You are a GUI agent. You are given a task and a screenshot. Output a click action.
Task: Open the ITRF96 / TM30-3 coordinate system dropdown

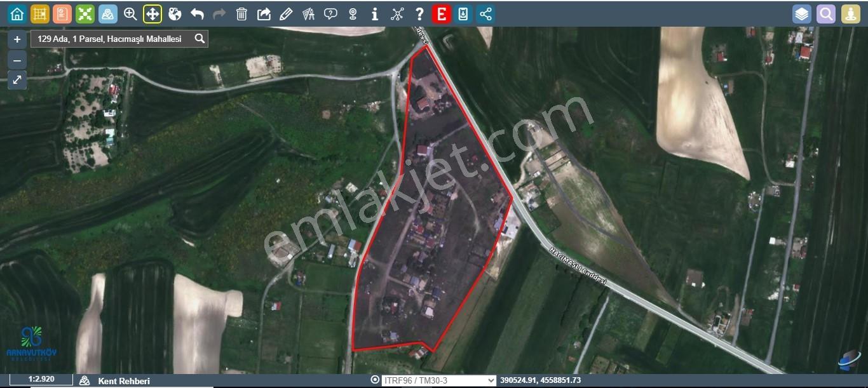pos(438,380)
